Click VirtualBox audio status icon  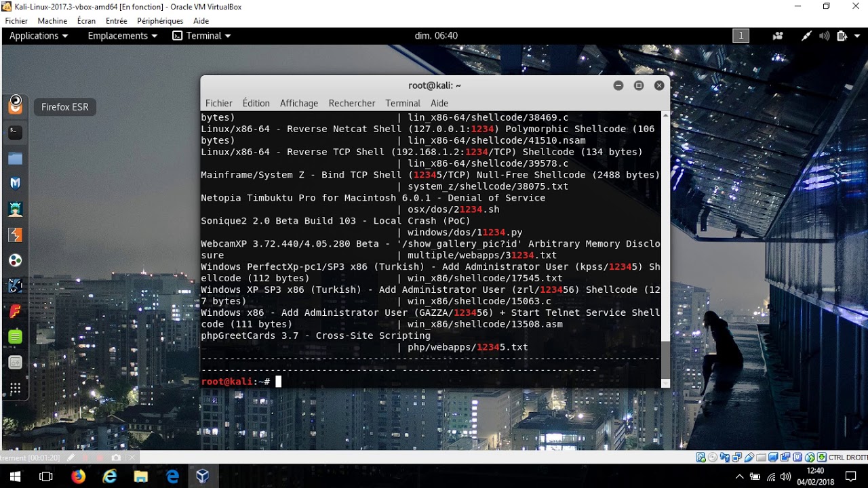click(x=725, y=457)
